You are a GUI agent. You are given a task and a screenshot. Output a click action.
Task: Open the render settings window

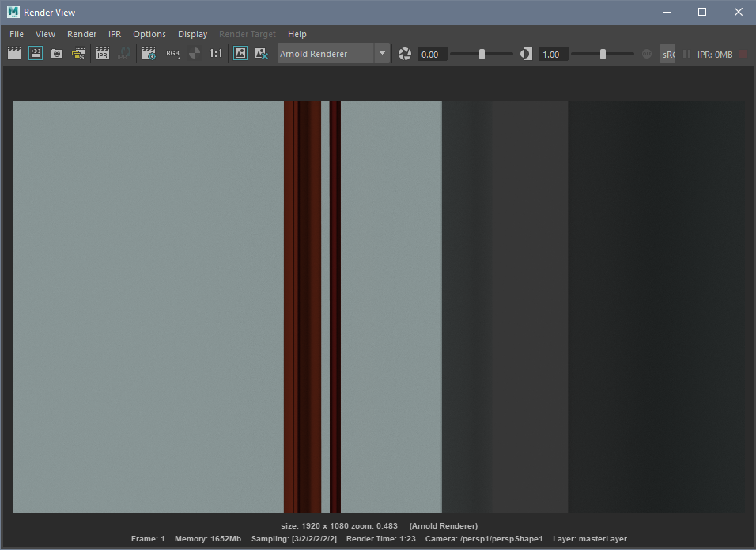pos(148,53)
